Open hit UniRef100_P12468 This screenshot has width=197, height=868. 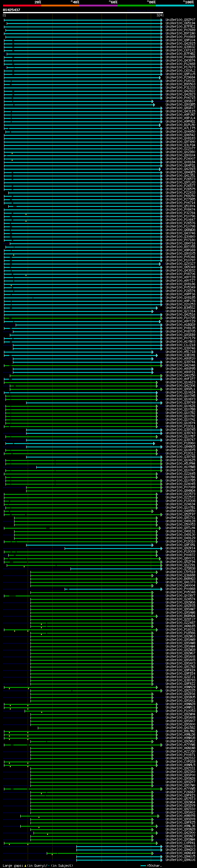point(180,64)
